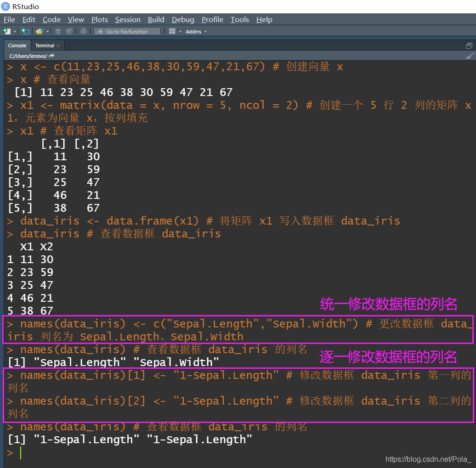The height and width of the screenshot is (468, 476).
Task: Print the current file using the printer icon
Action: click(83, 31)
